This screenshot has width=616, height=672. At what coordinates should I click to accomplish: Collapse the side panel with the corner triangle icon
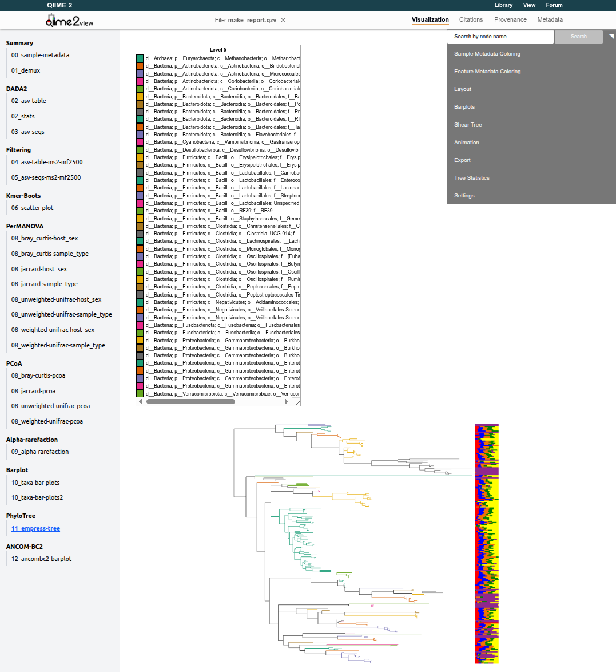click(611, 37)
